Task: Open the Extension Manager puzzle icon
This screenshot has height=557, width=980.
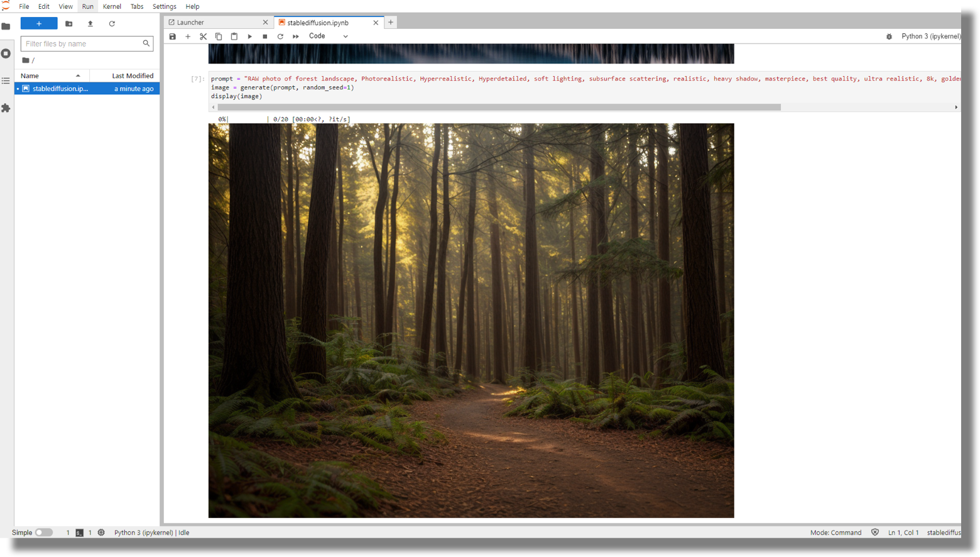Action: (6, 108)
